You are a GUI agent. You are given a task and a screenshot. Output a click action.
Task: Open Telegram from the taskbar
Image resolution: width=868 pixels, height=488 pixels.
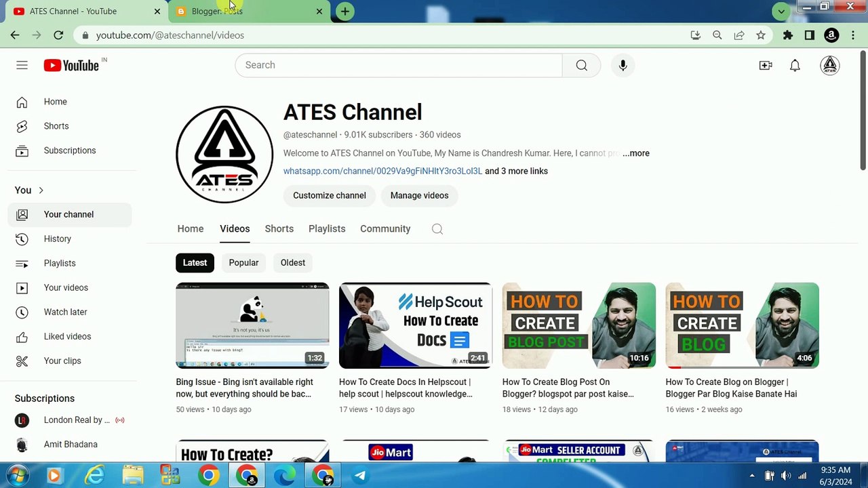point(360,476)
